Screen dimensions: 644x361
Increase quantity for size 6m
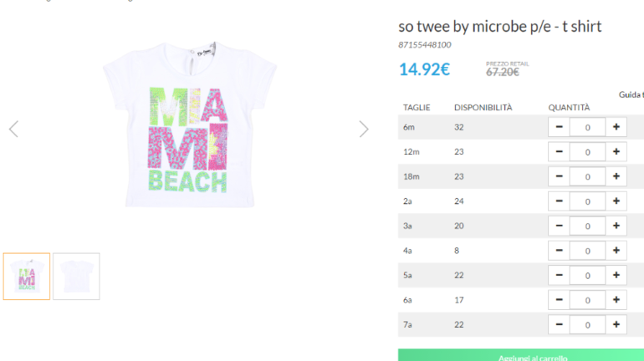616,127
